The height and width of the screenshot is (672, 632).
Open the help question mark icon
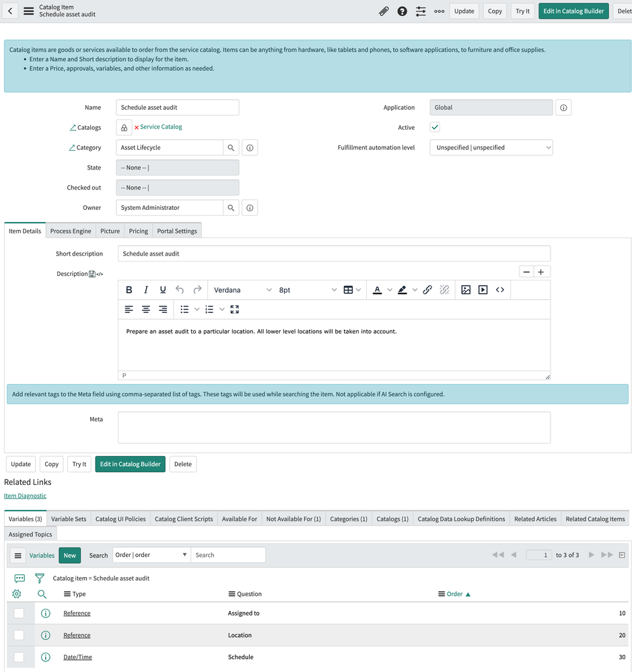pos(402,11)
